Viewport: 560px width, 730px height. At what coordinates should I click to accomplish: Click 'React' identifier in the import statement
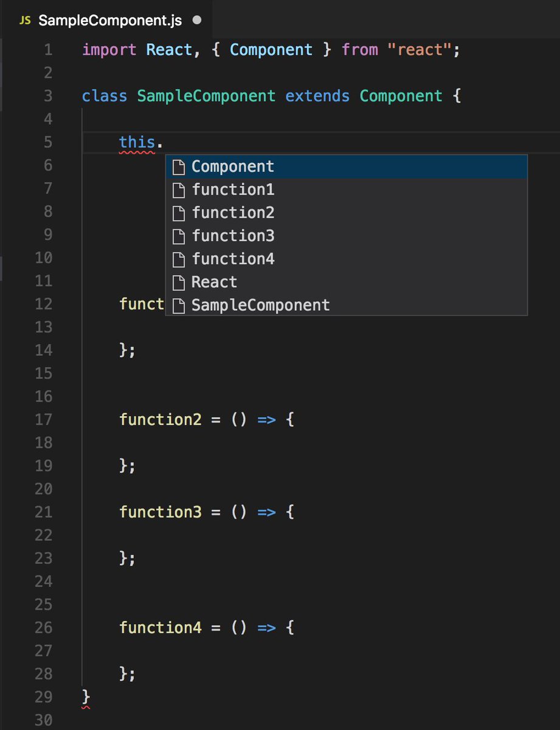click(170, 49)
